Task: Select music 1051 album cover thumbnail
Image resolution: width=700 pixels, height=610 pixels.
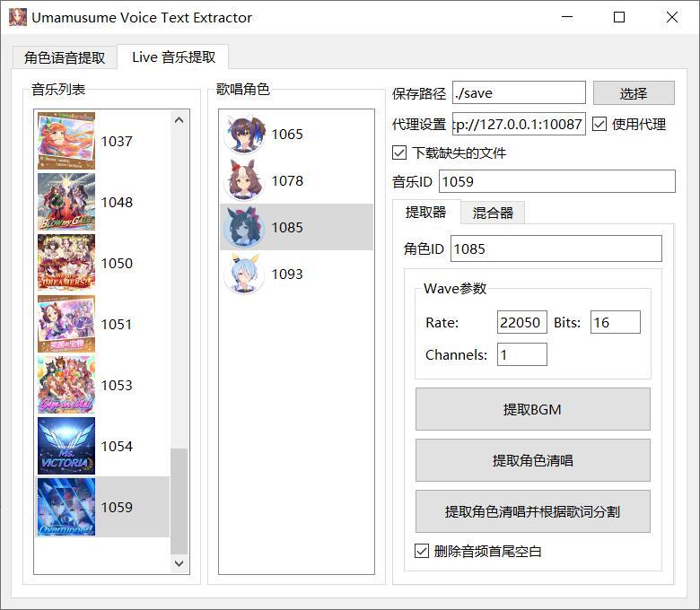Action: (66, 324)
